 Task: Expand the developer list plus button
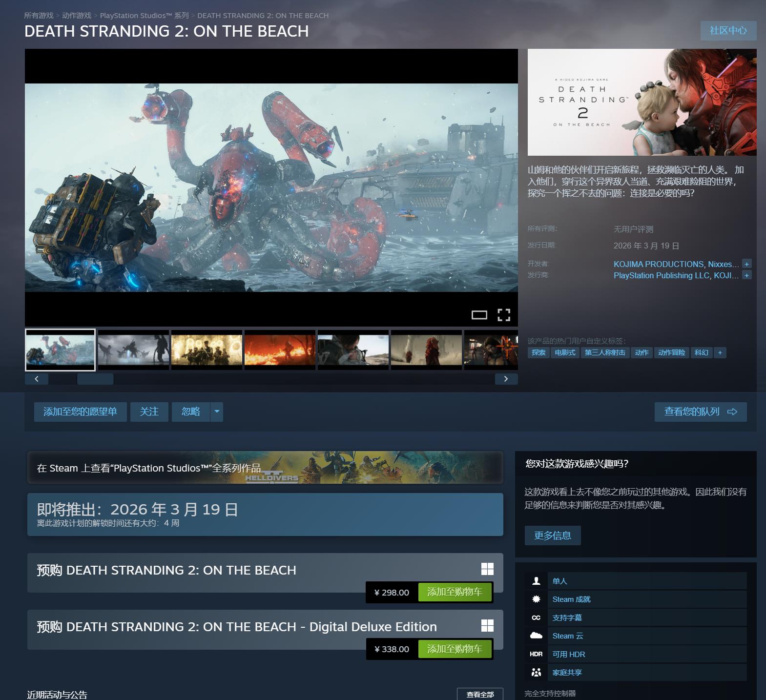click(x=746, y=264)
